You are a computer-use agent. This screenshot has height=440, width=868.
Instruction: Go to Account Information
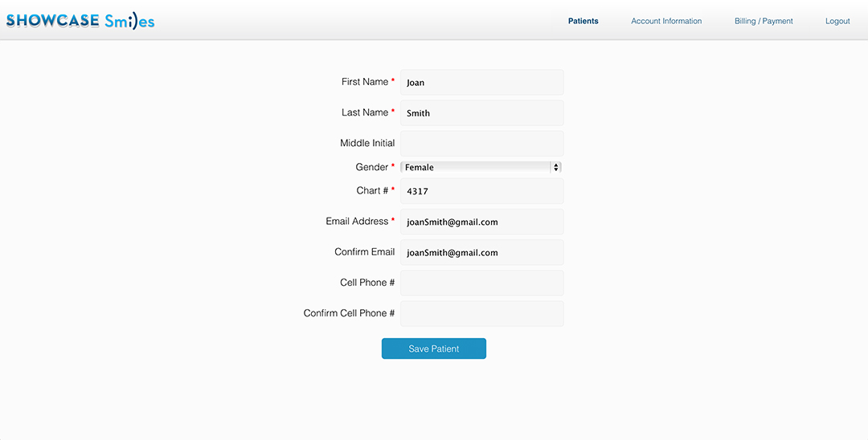(666, 21)
